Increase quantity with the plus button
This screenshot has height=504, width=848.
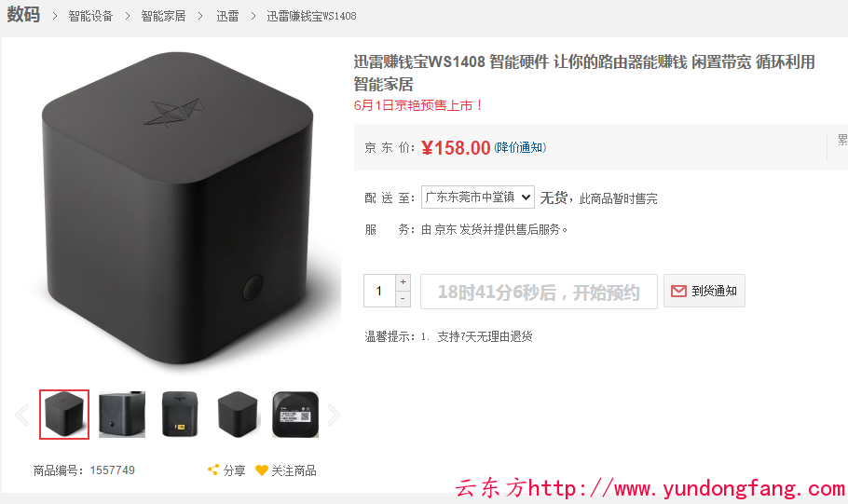point(403,282)
